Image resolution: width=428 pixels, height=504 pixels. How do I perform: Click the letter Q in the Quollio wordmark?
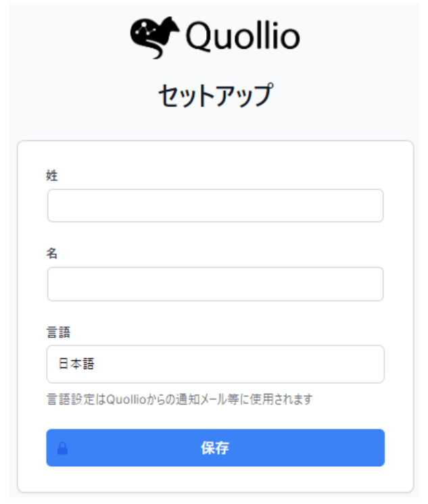[198, 37]
